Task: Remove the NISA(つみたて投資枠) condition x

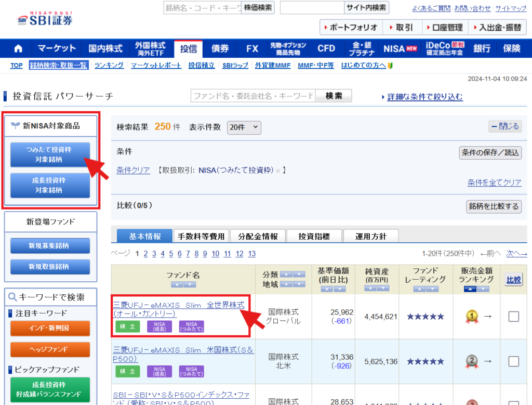Action: (278, 171)
